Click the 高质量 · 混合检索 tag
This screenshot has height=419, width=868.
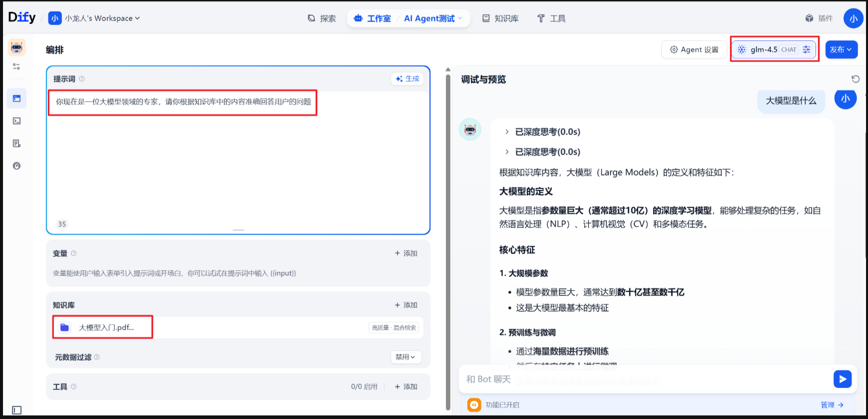point(394,327)
